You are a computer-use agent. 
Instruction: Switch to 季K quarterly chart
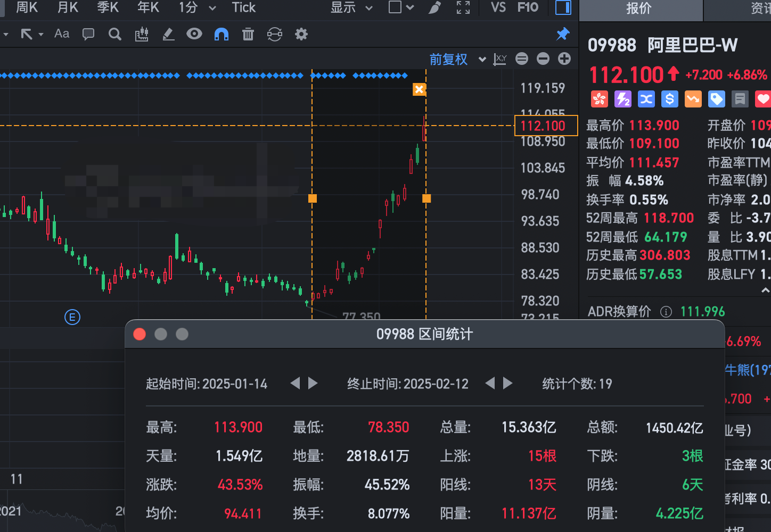click(108, 7)
